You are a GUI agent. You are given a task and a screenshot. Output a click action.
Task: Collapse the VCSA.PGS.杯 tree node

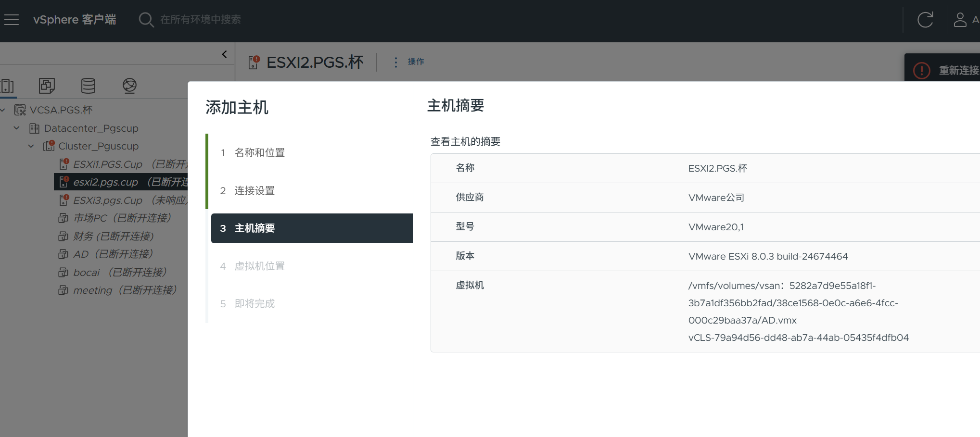coord(3,110)
